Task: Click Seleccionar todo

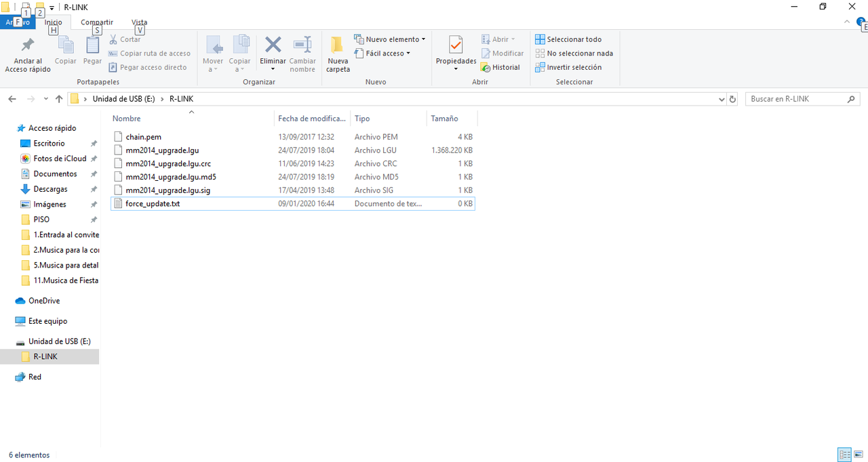Action: coord(568,39)
